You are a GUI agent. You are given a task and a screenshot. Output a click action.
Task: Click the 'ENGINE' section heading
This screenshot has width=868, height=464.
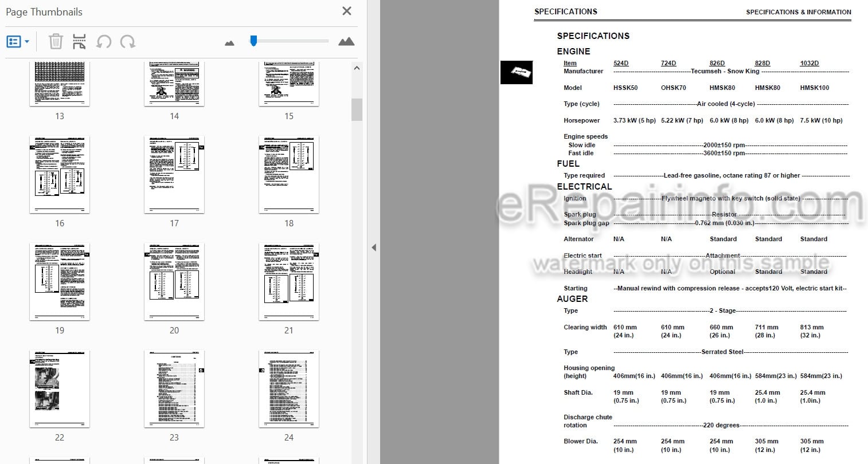point(573,51)
